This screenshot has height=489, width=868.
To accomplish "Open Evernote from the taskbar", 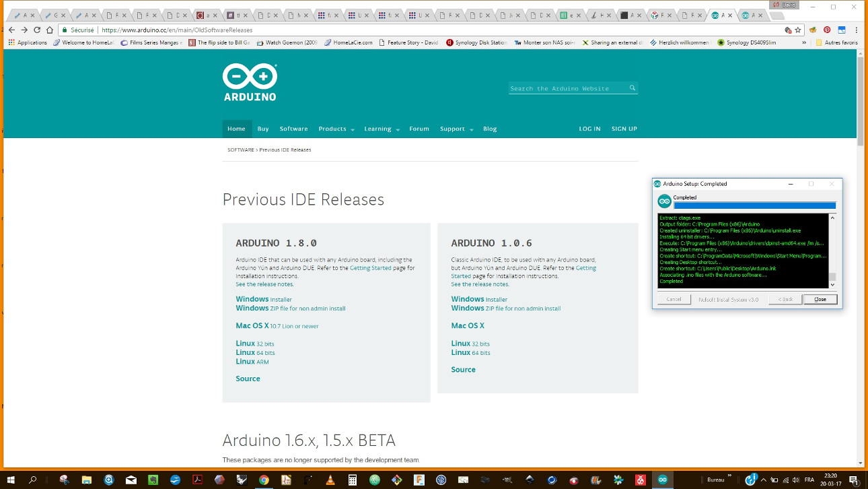I will pos(153,480).
